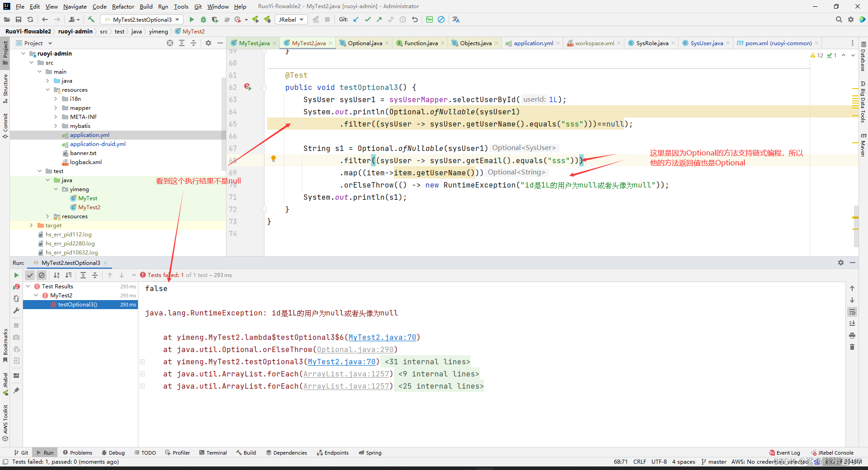Click Sort alphabetically icon in test toolbar

click(57, 275)
